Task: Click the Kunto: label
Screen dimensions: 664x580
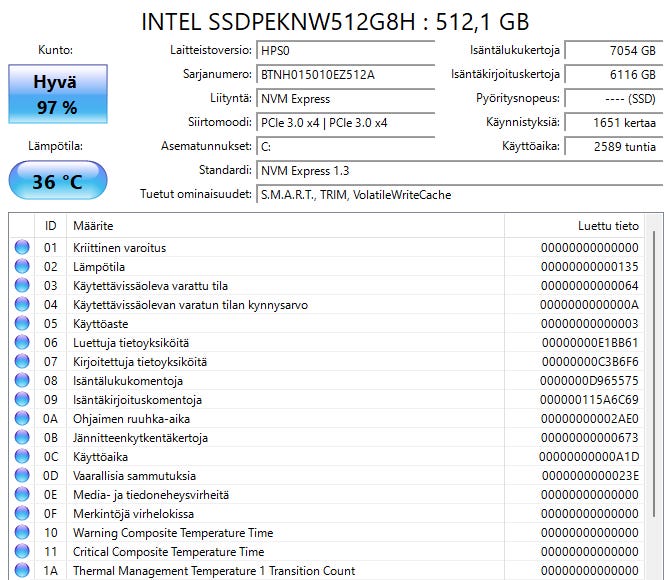Action: [x=55, y=50]
